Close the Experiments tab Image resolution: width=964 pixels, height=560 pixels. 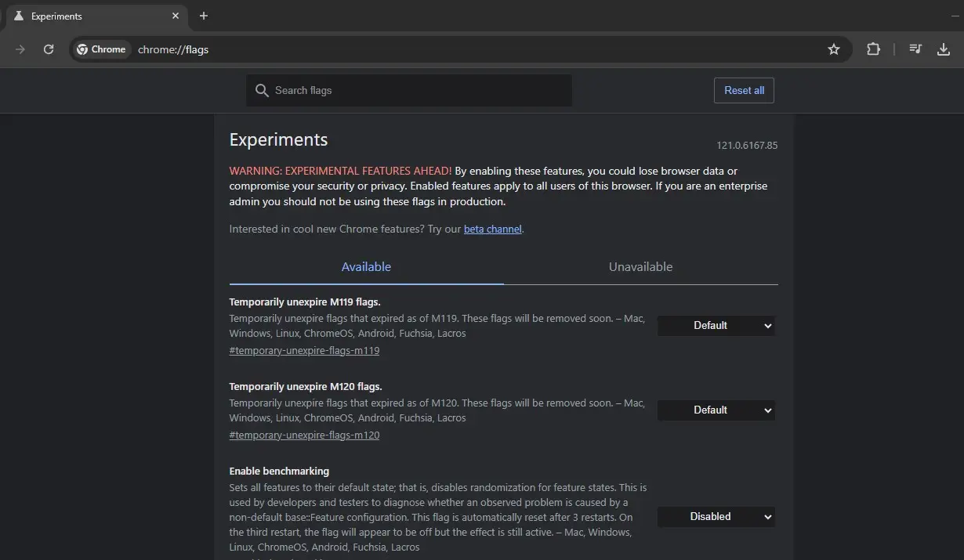click(x=176, y=16)
